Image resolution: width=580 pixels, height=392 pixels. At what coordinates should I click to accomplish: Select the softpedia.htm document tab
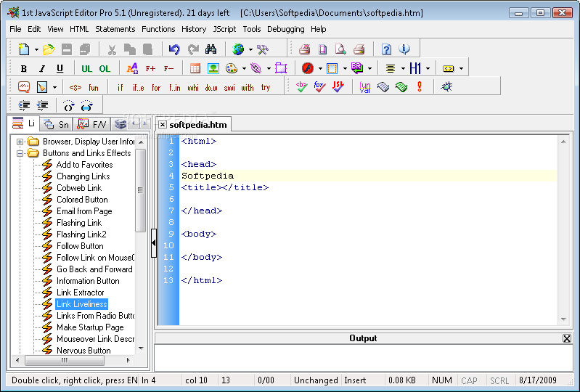click(198, 125)
